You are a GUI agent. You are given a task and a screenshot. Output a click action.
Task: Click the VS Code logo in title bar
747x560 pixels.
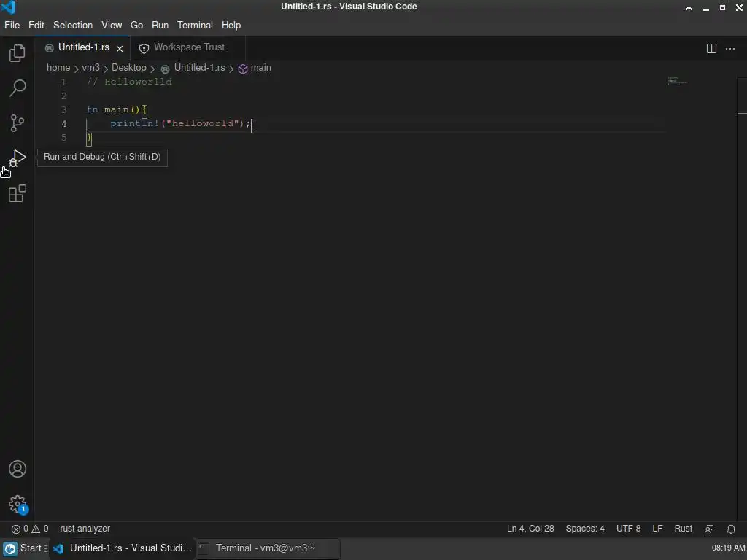pos(9,7)
